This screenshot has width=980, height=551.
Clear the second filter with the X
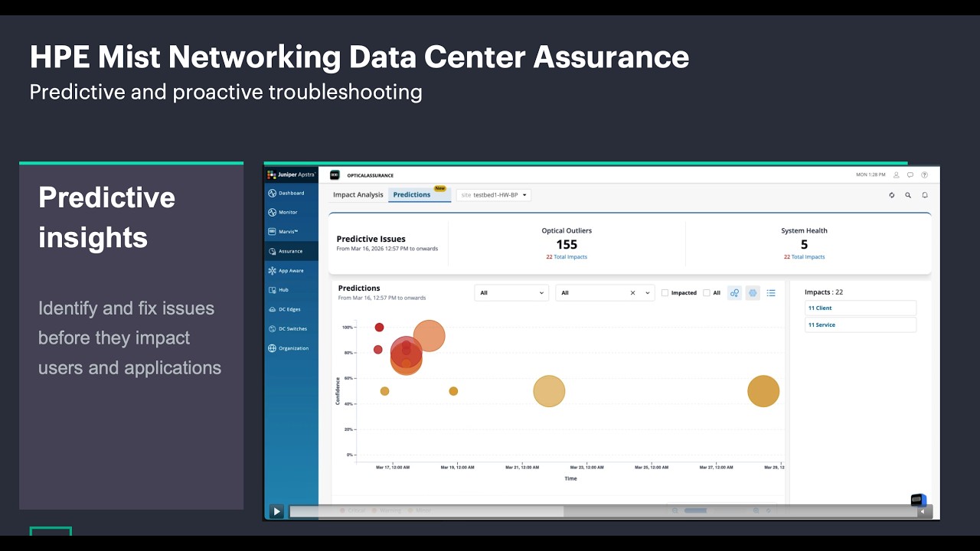tap(632, 292)
